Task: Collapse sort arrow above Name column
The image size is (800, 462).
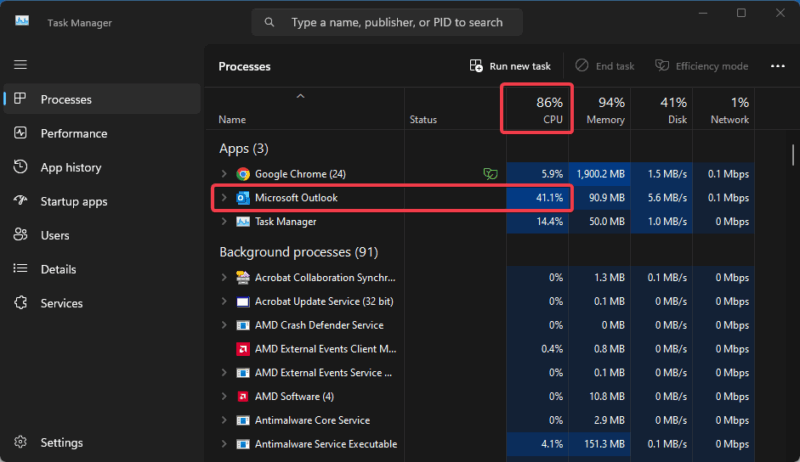Action: coord(301,96)
